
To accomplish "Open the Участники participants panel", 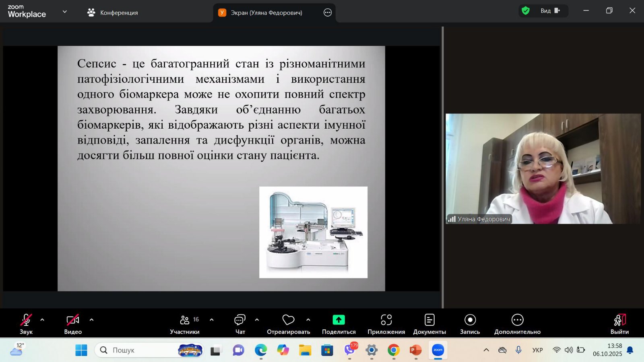I will point(185,323).
